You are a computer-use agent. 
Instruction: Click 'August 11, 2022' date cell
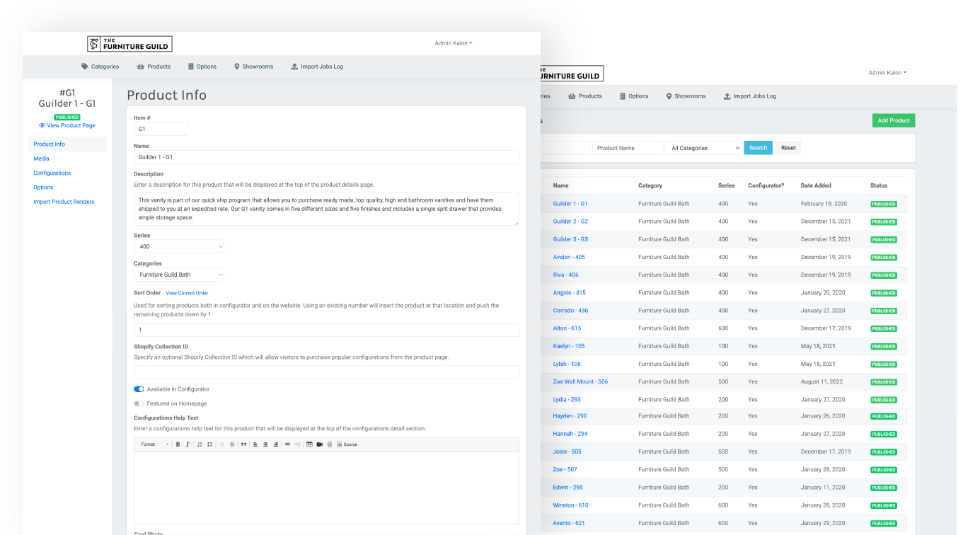(x=822, y=381)
